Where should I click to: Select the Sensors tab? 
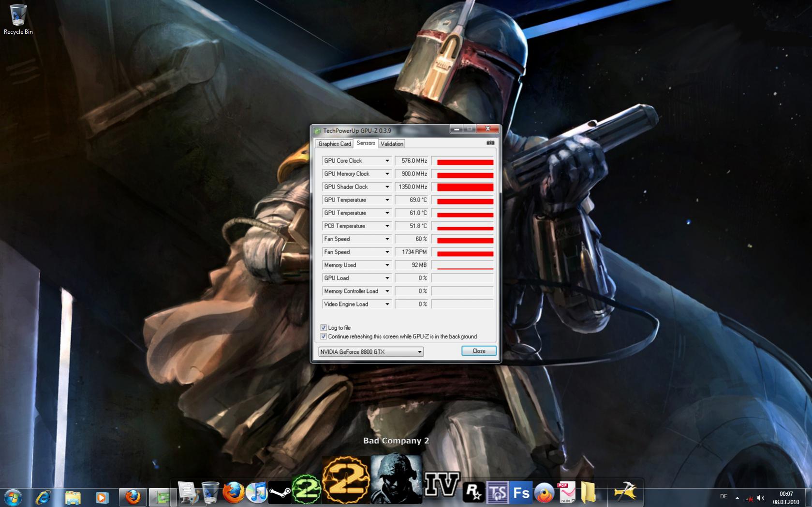(x=366, y=143)
